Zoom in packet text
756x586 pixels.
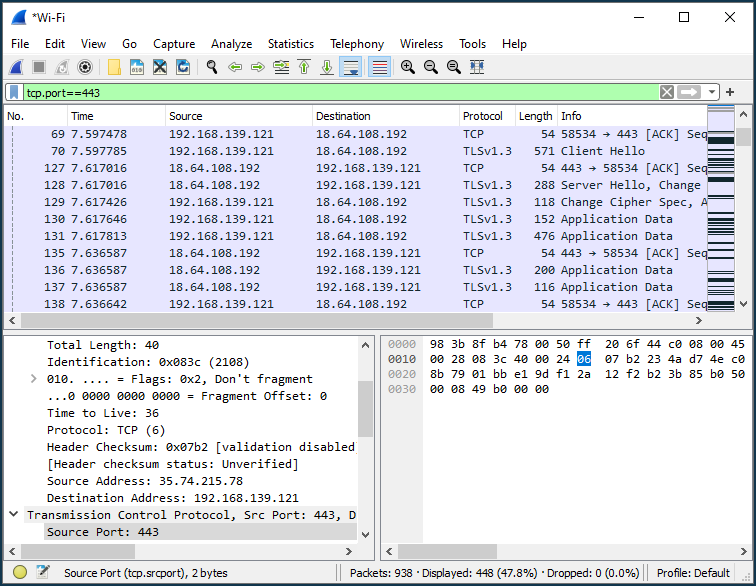point(408,67)
